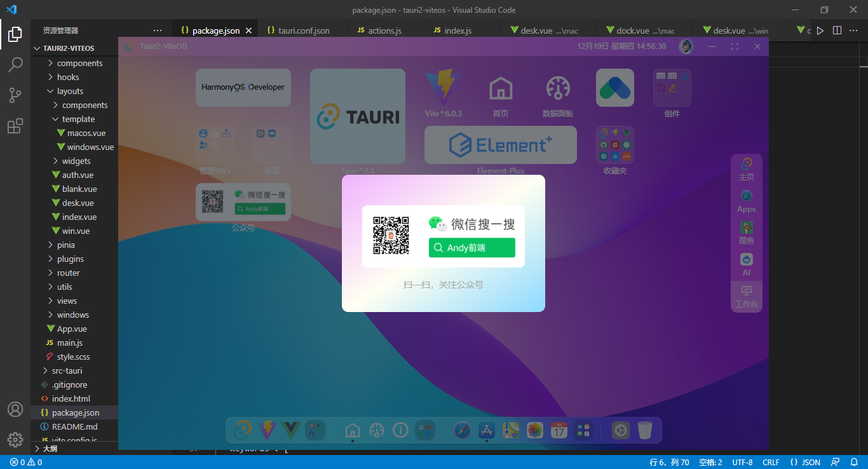Show notifications with the bell icon
The image size is (868, 469).
(x=854, y=462)
